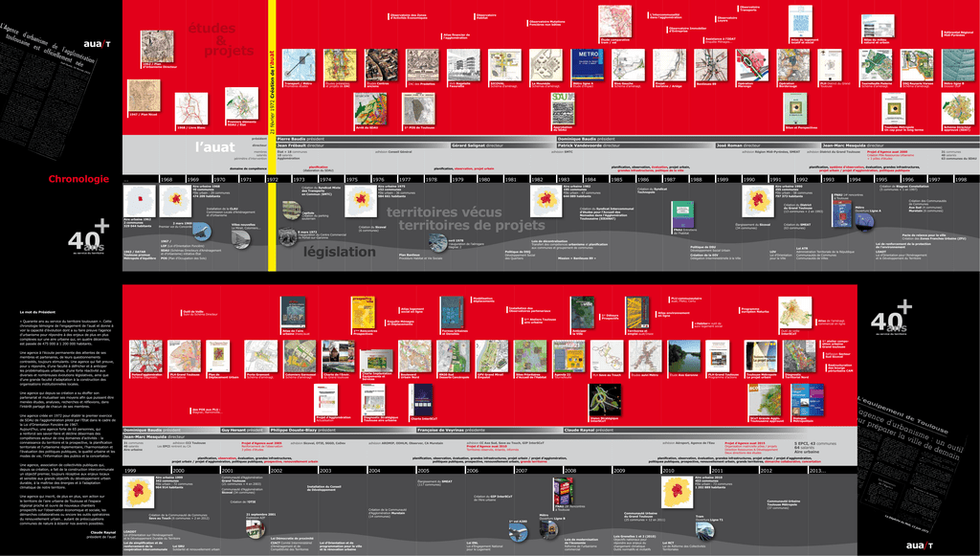Viewport: 980px width, 556px height.
Task: Click the 'législation' section heading
Action: [x=340, y=252]
